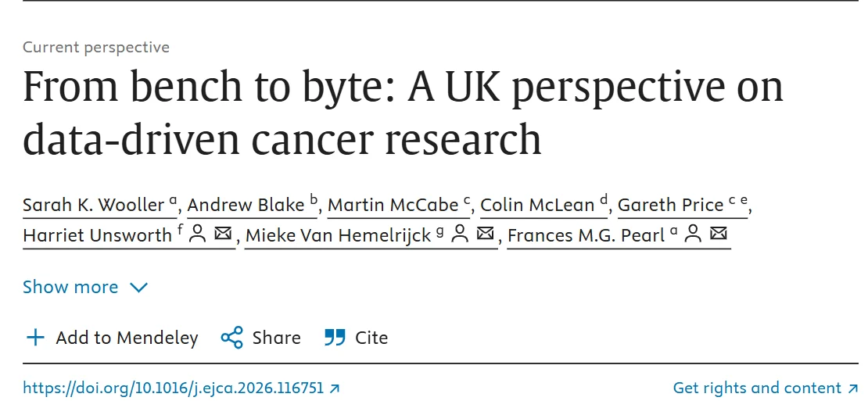Click person icon next to Mieke Van Hemelrijck
Screen dimensions: 868x408
coord(461,234)
